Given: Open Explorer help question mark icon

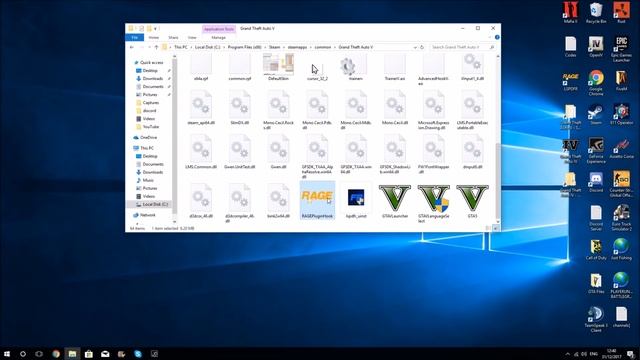Looking at the screenshot, I should [497, 38].
